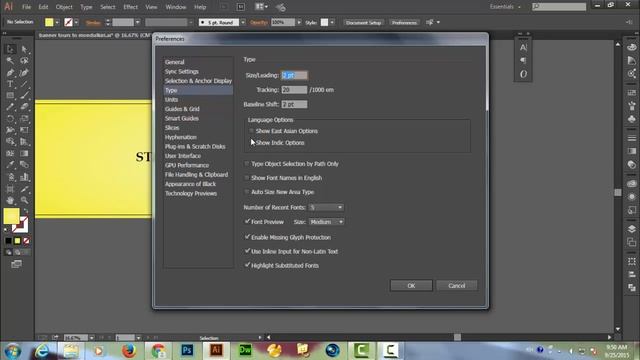Open the Pathfinder panel icon
This screenshot has height=360, width=640.
coord(632,288)
